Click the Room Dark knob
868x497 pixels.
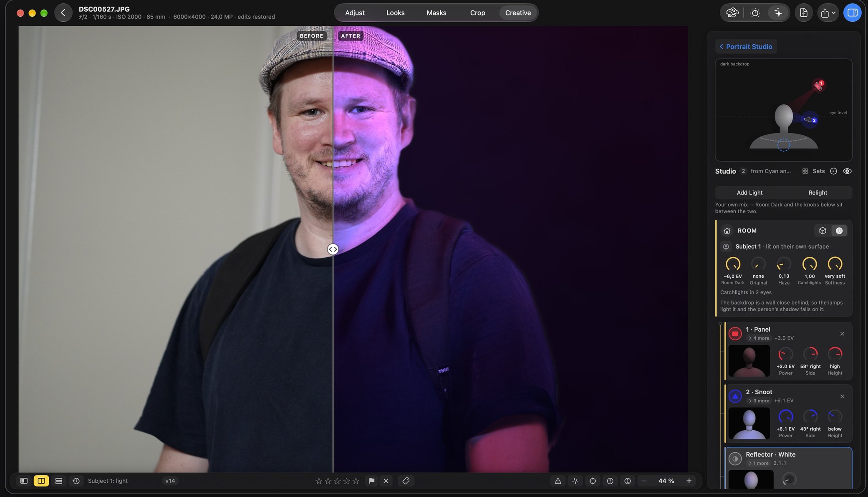[x=733, y=264]
